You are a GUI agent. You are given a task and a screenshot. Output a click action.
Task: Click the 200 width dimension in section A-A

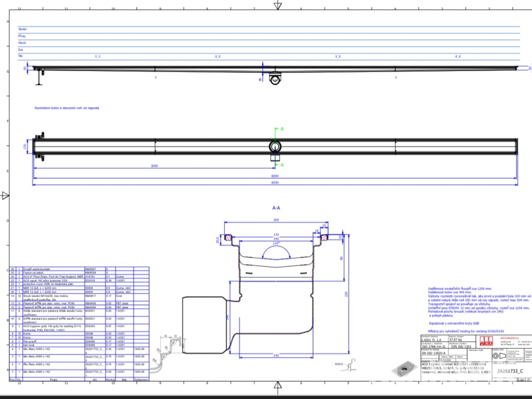275,219
